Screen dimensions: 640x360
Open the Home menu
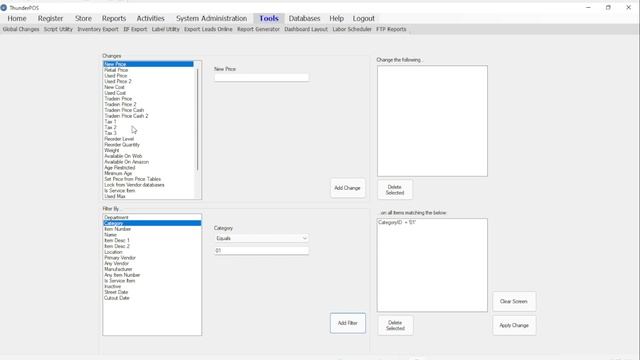tap(17, 18)
